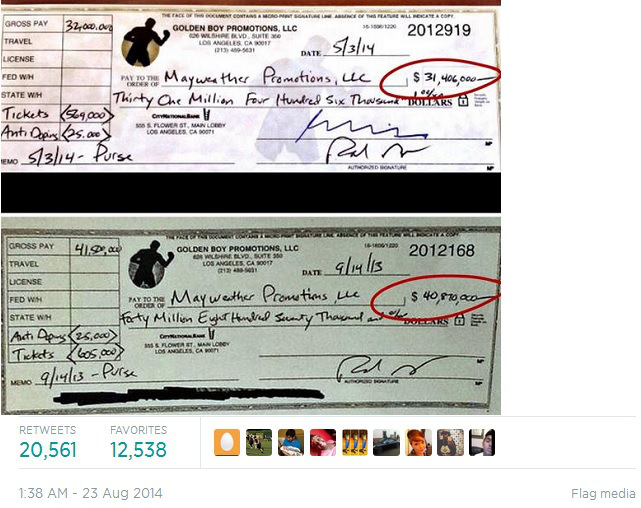Open the red and pink avatar profile

tap(323, 442)
